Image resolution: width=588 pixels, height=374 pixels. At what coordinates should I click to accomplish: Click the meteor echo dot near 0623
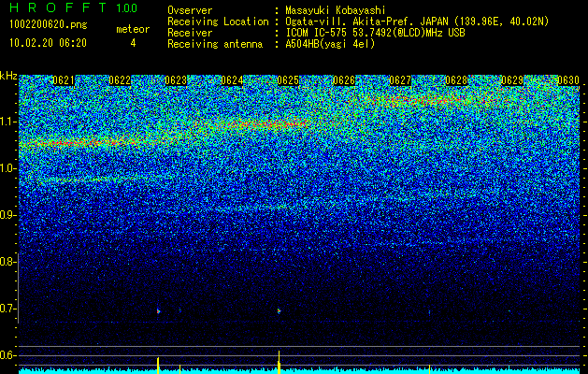coord(158,311)
